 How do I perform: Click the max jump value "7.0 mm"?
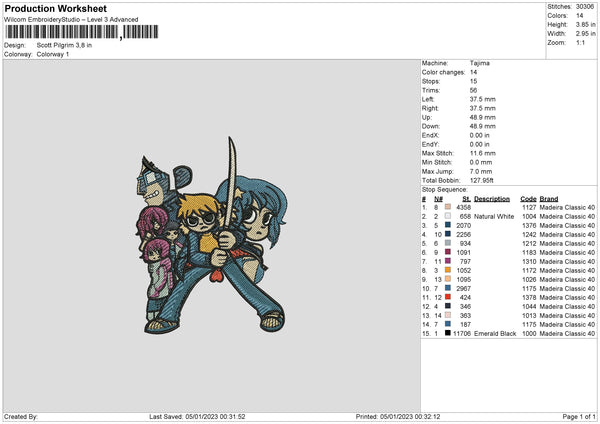pyautogui.click(x=481, y=171)
